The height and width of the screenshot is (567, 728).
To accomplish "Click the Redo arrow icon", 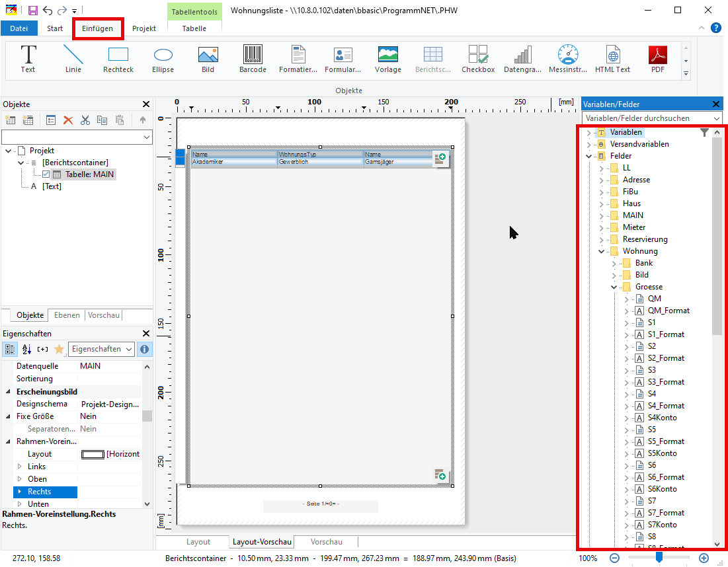I will 61,10.
